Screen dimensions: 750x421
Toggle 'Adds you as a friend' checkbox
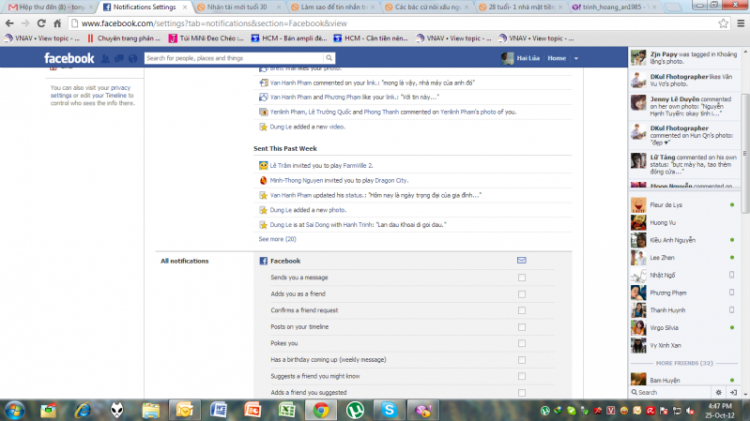(522, 294)
